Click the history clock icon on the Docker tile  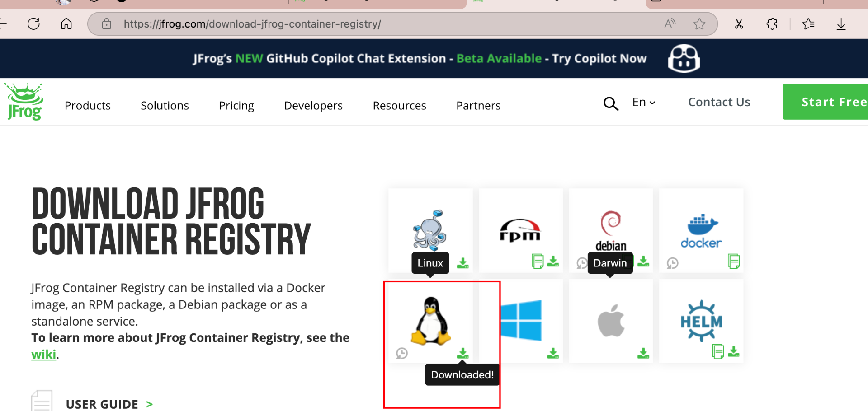pyautogui.click(x=673, y=263)
